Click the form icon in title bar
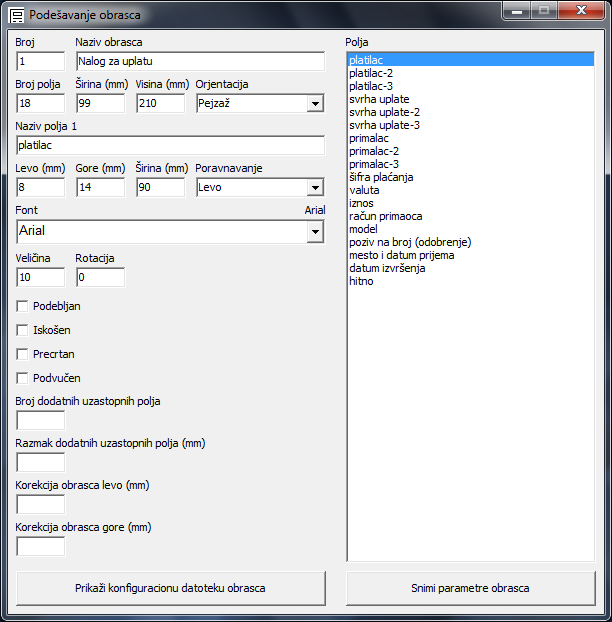Viewport: 612px width, 622px height. click(17, 16)
